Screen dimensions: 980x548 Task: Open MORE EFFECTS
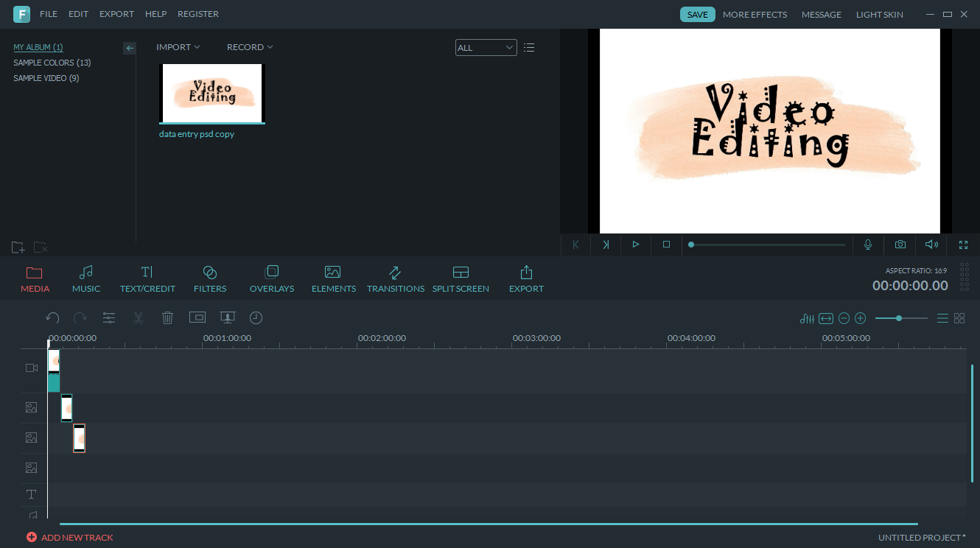pos(755,15)
